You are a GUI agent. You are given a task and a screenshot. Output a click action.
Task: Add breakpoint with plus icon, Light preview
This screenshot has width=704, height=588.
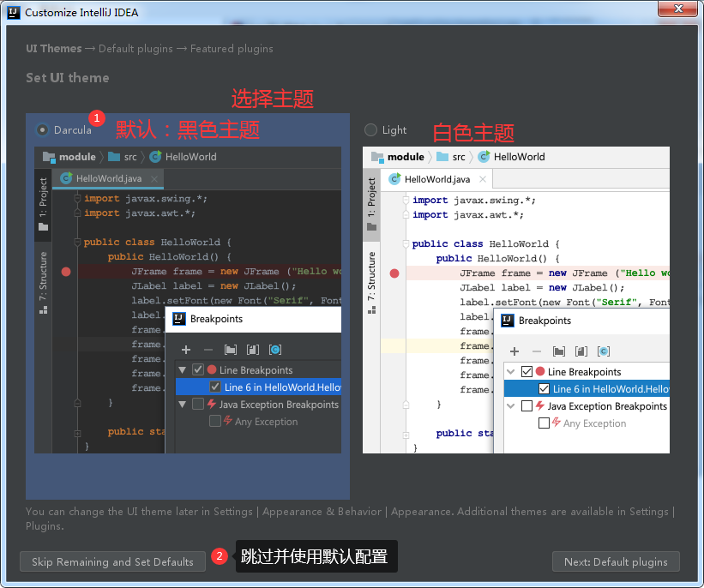[x=514, y=351]
